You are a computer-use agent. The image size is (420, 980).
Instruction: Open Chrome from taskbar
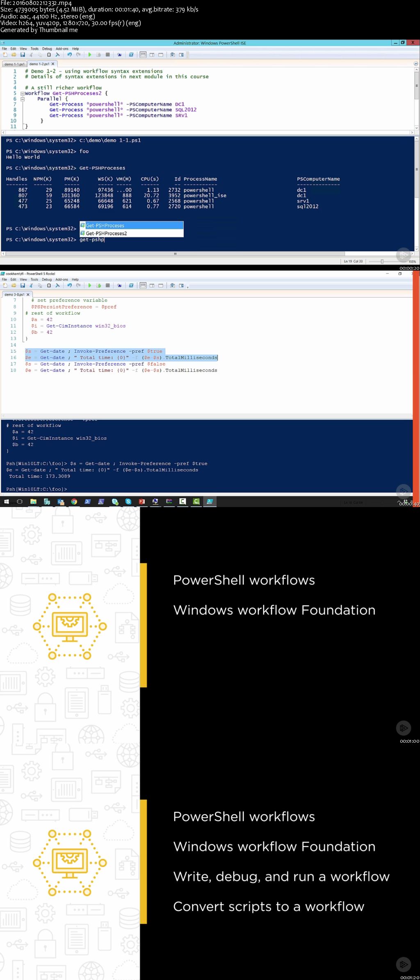pos(74,501)
